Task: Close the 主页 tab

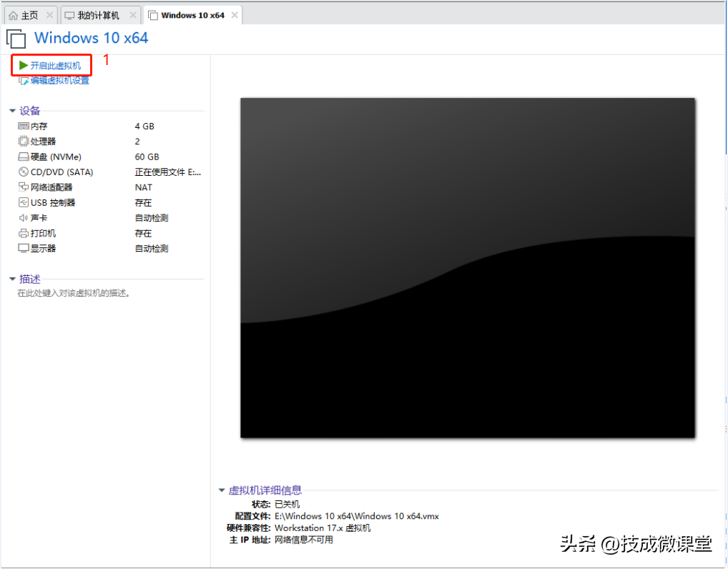Action: click(x=49, y=15)
